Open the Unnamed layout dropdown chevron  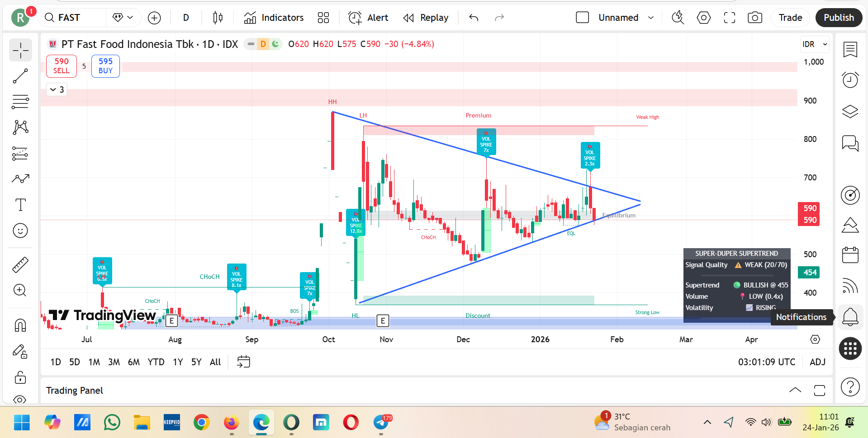pos(651,18)
